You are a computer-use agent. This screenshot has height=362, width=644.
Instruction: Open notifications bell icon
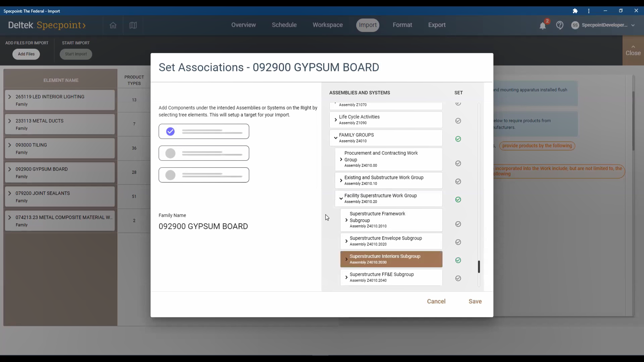(x=542, y=25)
